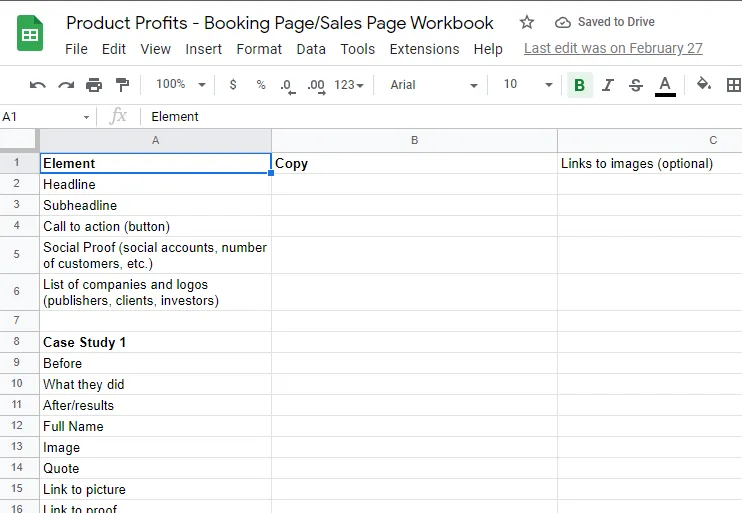Viewport: 742px width, 513px height.
Task: Toggle Italic formatting
Action: click(x=608, y=85)
